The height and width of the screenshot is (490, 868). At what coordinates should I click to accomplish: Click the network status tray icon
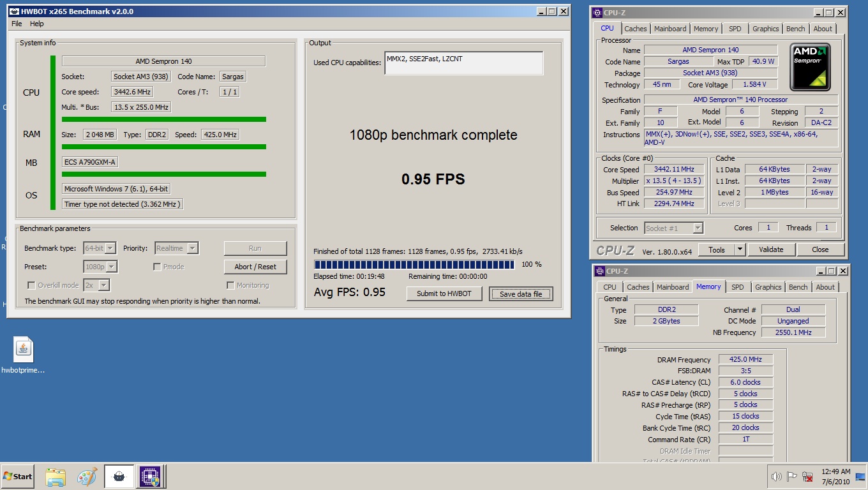point(807,477)
